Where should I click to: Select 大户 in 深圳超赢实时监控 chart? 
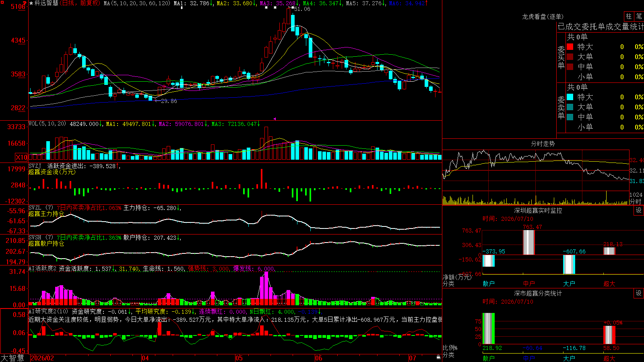point(569,284)
